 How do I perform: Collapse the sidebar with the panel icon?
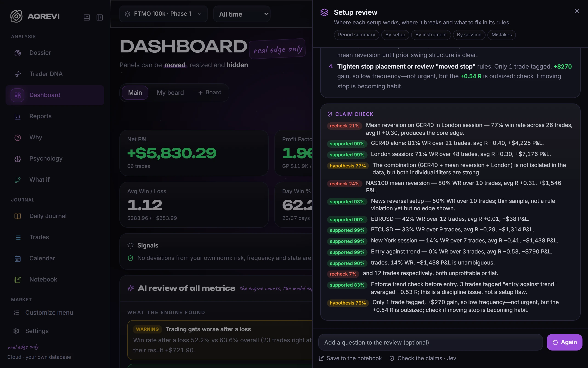[100, 17]
